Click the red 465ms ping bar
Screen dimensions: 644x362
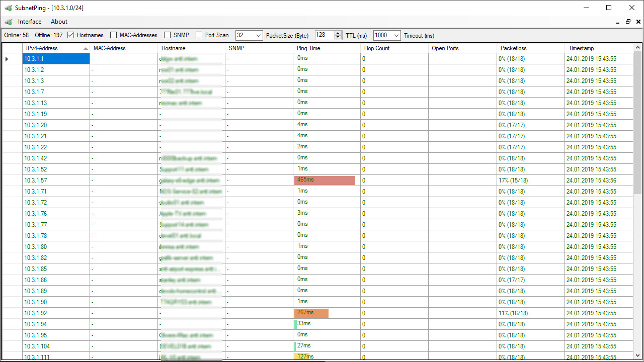(x=325, y=180)
